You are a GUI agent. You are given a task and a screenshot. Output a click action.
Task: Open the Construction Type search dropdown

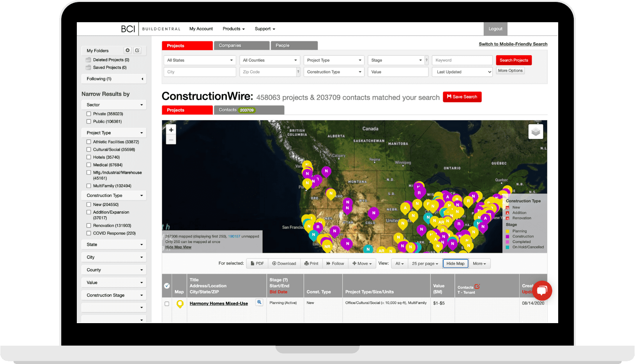[334, 72]
